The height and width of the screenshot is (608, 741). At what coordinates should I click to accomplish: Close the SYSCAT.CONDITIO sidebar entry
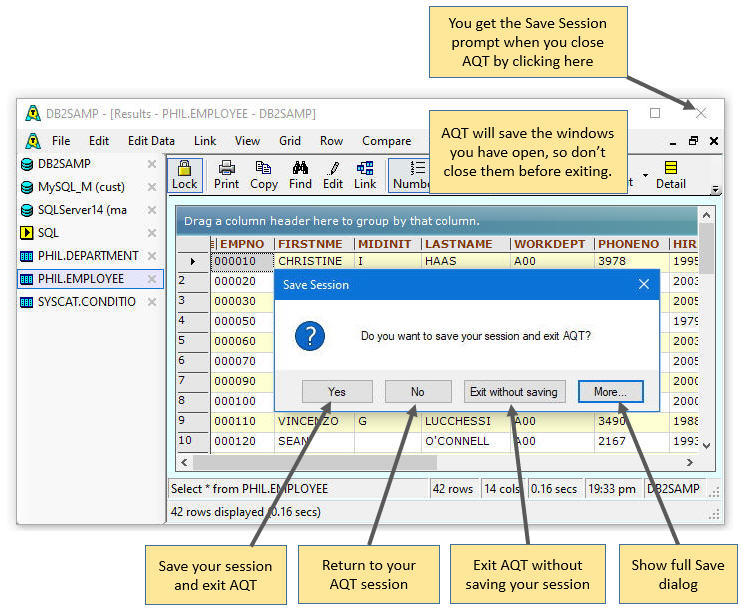point(152,302)
